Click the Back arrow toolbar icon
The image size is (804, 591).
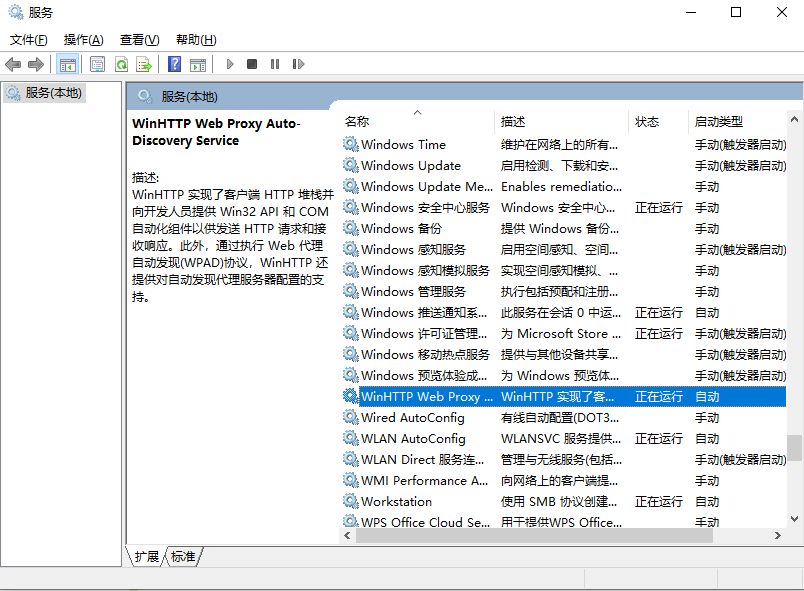coord(13,64)
